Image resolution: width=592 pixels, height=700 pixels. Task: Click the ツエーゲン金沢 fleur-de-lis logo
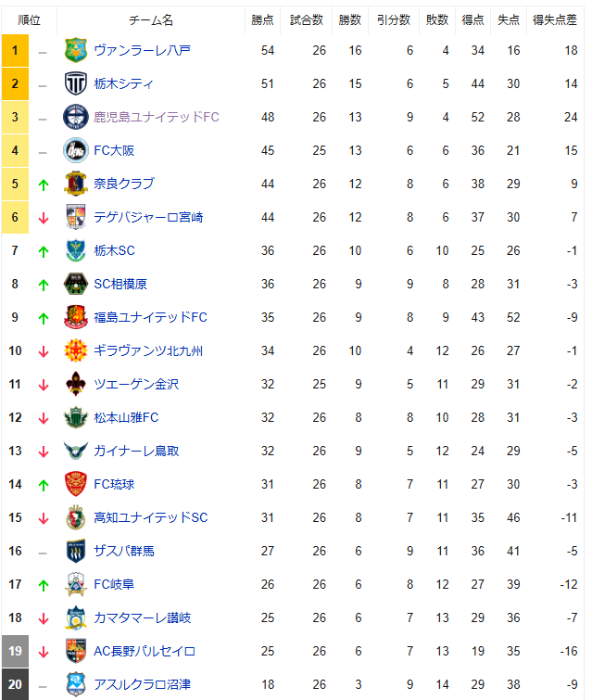tap(75, 384)
